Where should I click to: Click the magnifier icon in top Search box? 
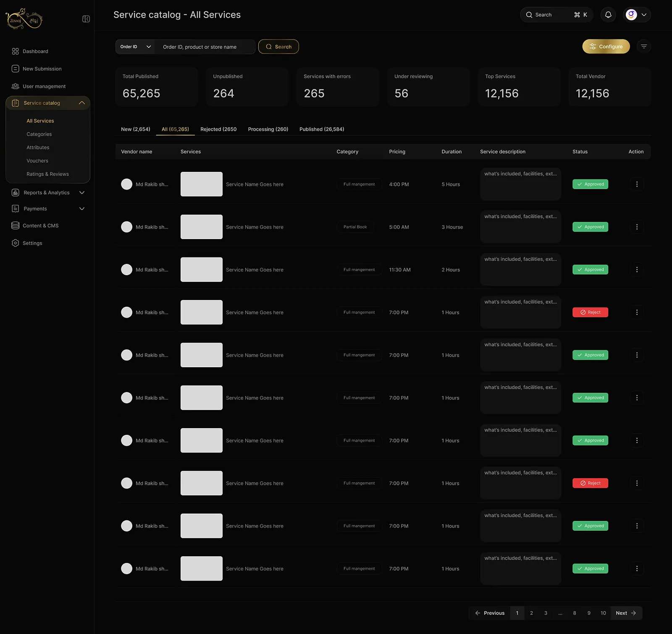[x=529, y=15]
